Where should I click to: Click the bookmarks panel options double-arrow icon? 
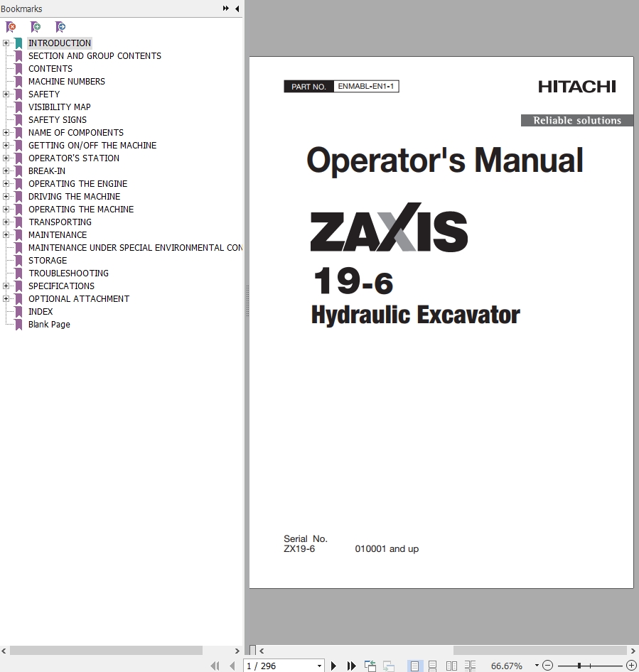click(226, 9)
